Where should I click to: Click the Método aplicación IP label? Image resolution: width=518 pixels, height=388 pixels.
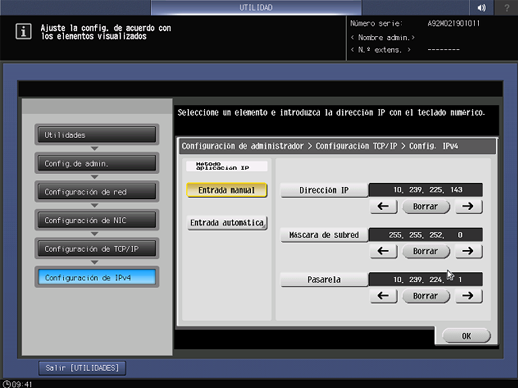click(x=227, y=166)
